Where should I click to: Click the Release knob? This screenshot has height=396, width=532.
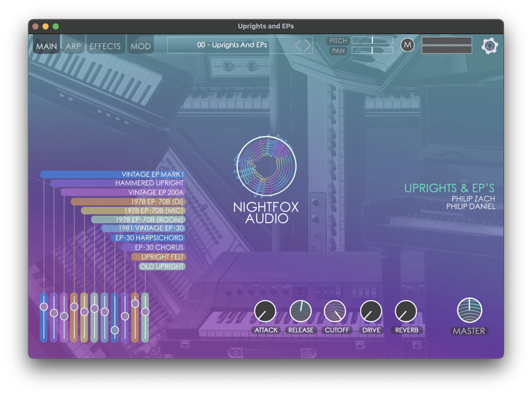click(301, 311)
